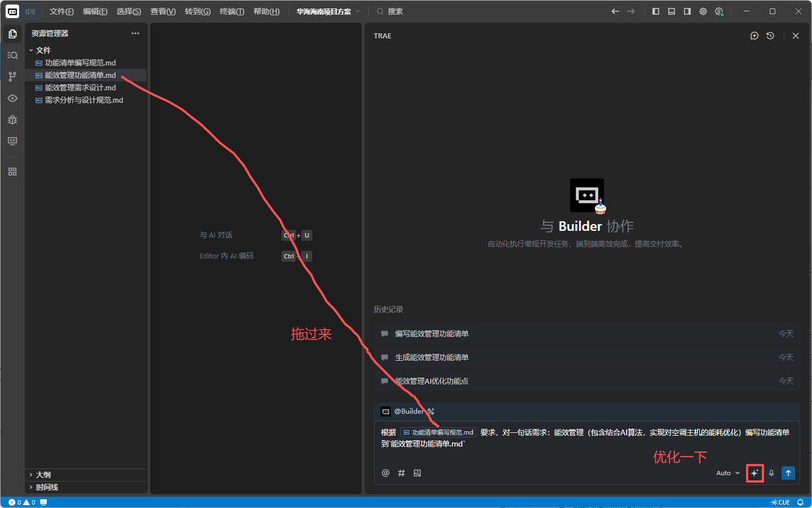Send the prompt with the blue arrow button
The height and width of the screenshot is (508, 812).
coord(788,473)
